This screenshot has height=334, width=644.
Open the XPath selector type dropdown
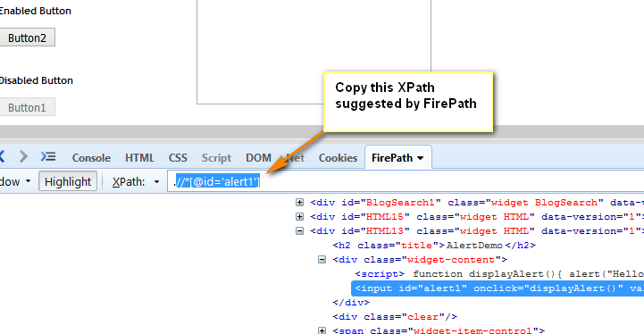point(156,181)
